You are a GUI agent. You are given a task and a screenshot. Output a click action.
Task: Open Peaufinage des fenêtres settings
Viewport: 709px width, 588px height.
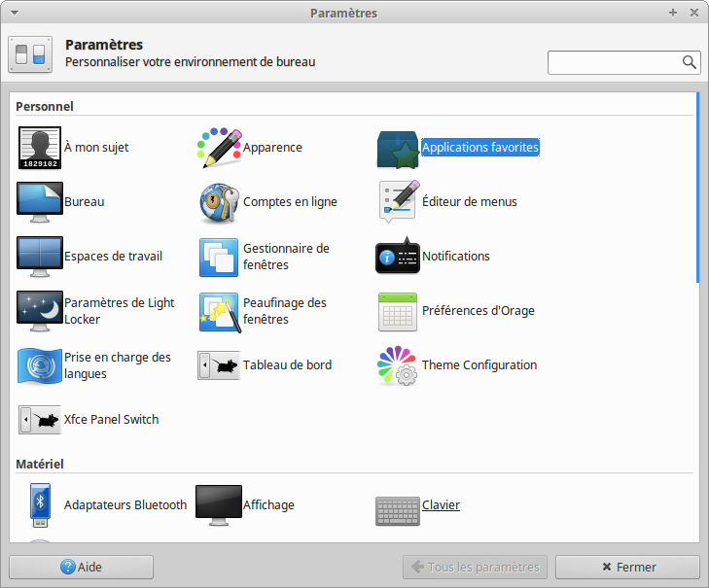[x=219, y=311]
